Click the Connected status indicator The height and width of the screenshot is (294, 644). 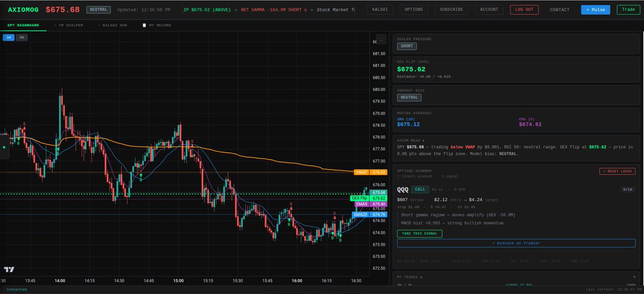pos(17,289)
